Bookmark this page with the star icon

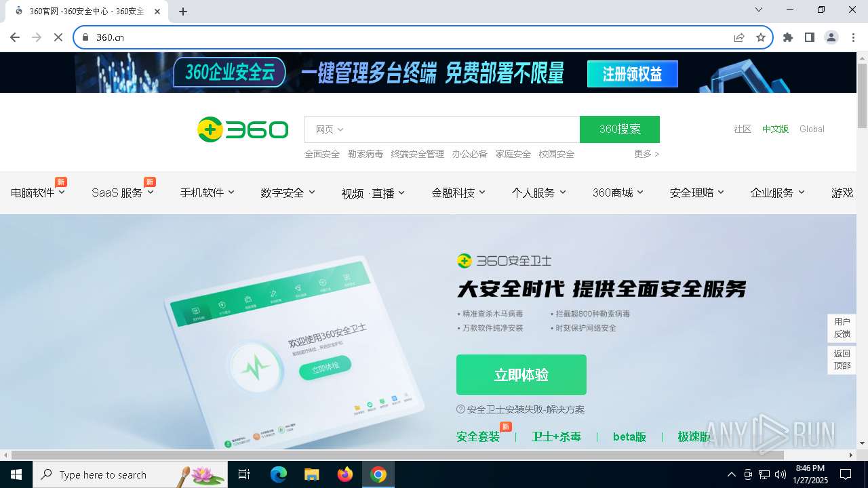[761, 37]
